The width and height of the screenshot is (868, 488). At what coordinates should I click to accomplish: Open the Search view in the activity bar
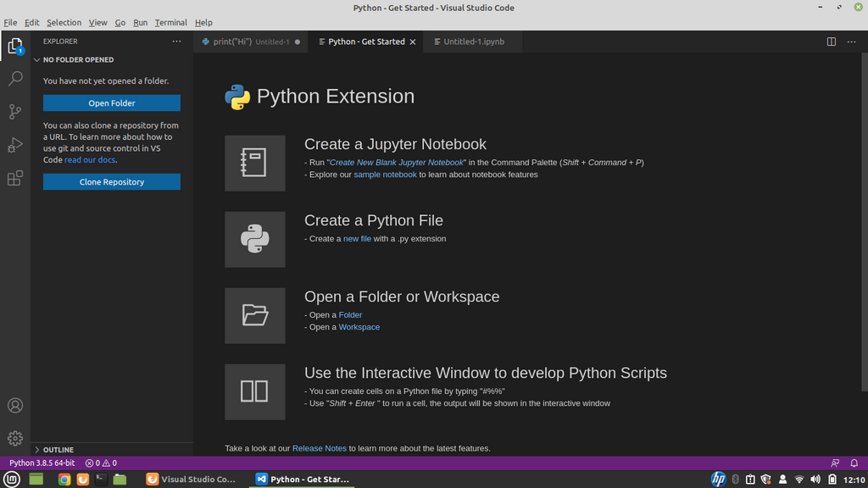click(15, 78)
